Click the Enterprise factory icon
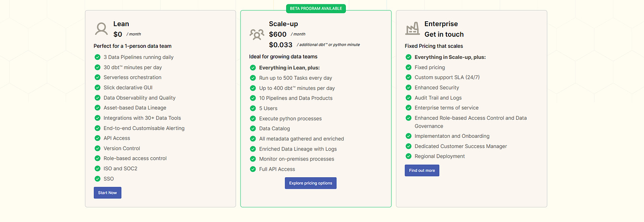Screen dimensions: 644x222 point(412,29)
